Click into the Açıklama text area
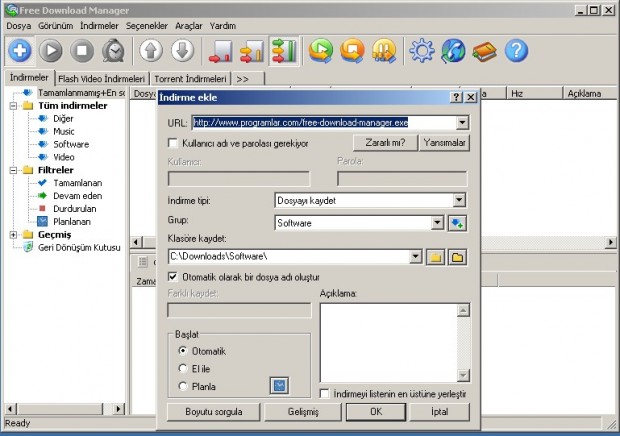The image size is (620, 436). coord(388,343)
